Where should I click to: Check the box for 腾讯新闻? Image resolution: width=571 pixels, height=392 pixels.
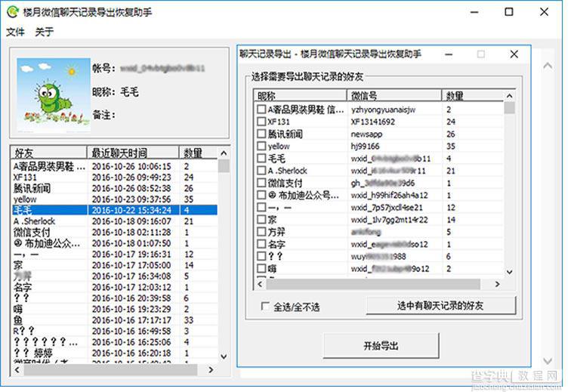click(x=261, y=134)
